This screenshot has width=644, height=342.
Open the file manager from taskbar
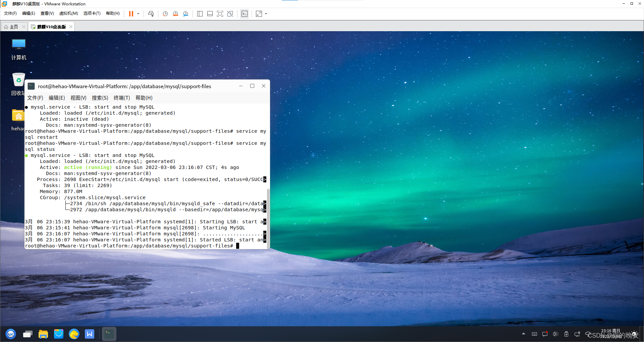click(x=43, y=334)
